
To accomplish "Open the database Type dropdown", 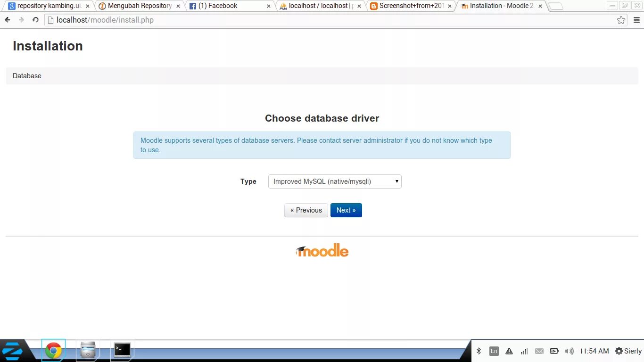I will pos(335,181).
